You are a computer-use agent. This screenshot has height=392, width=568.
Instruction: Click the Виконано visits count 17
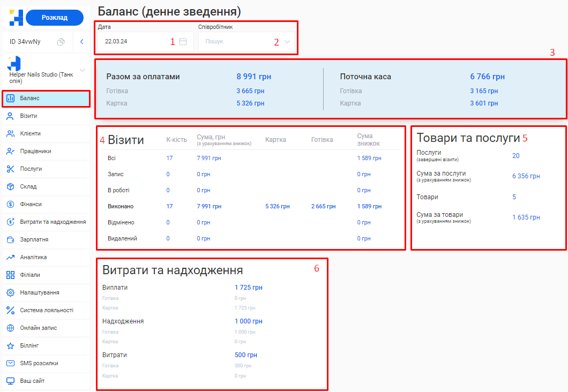click(169, 207)
